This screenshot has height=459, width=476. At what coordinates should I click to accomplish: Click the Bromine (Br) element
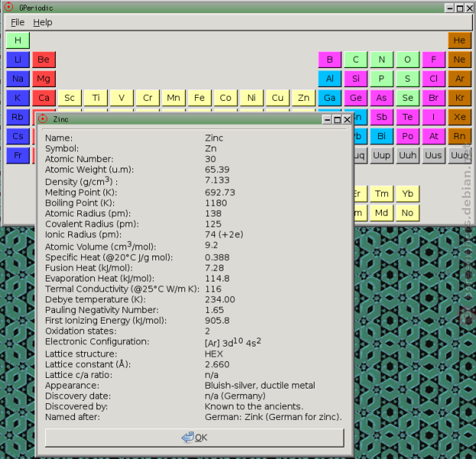click(433, 98)
